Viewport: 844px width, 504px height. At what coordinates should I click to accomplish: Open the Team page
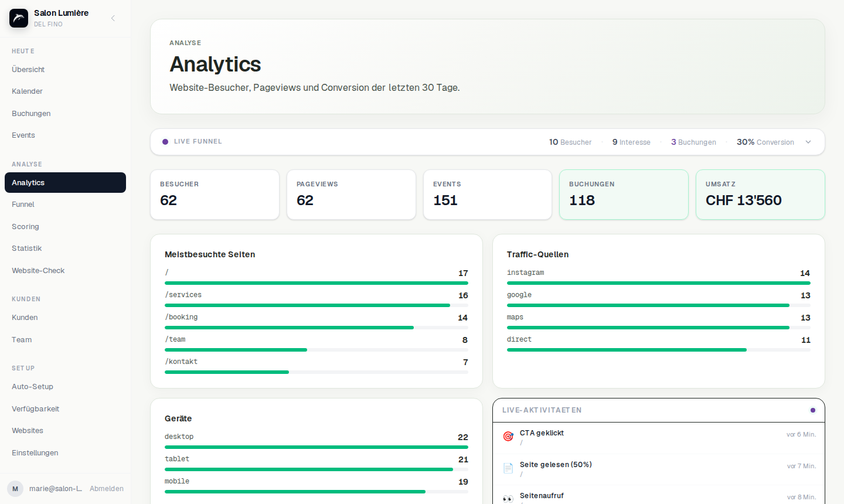[x=65, y=340]
